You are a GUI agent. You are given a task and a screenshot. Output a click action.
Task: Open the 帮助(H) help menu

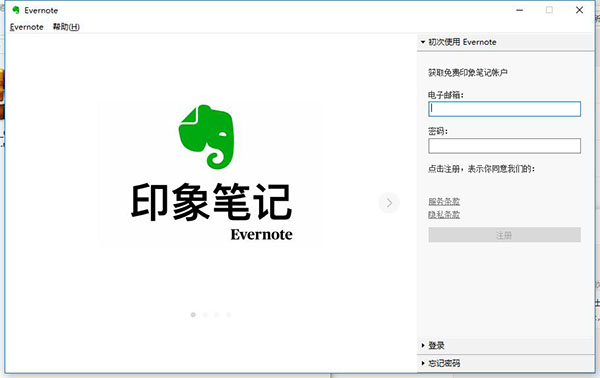click(66, 27)
